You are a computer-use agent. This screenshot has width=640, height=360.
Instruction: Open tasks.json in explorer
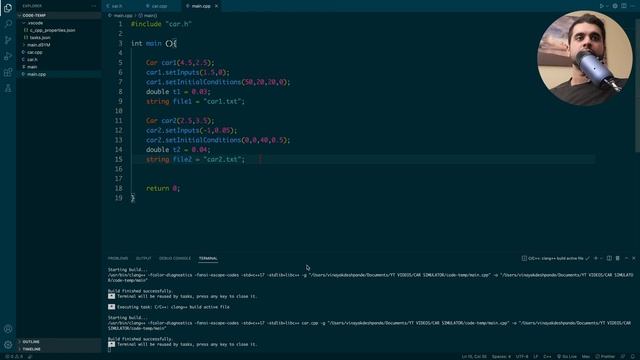tap(59, 38)
